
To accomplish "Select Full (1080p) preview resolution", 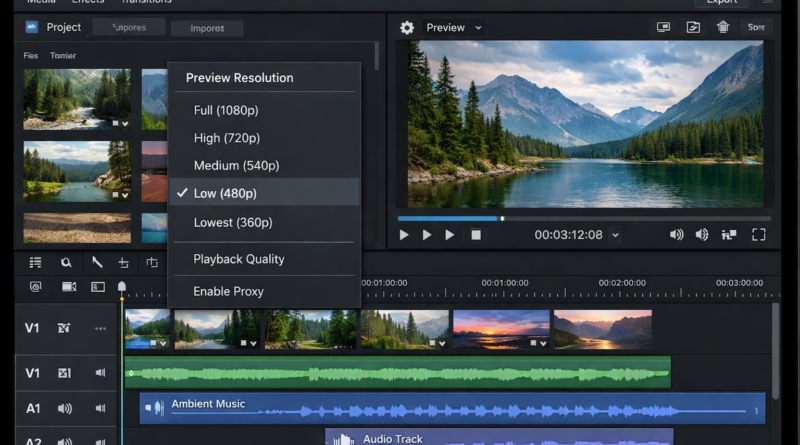I will coord(264,110).
